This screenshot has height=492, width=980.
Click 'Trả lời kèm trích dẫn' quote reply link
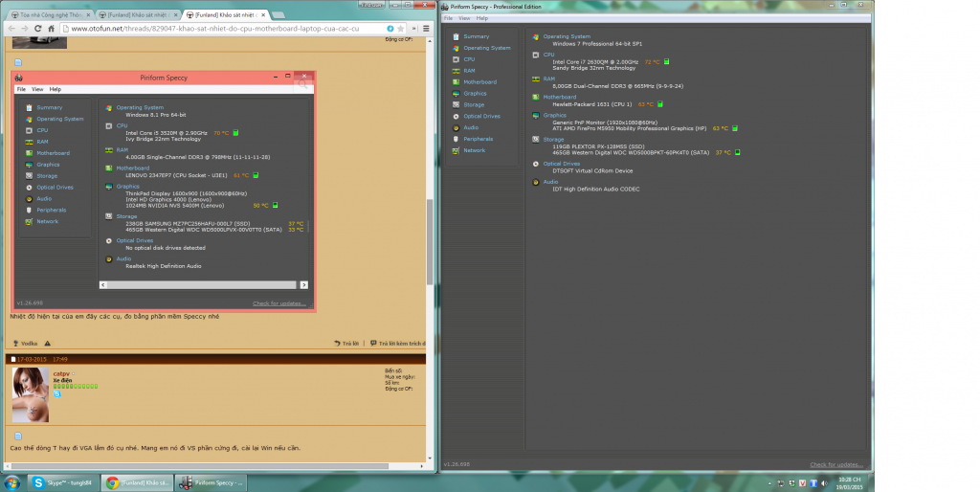pyautogui.click(x=397, y=344)
